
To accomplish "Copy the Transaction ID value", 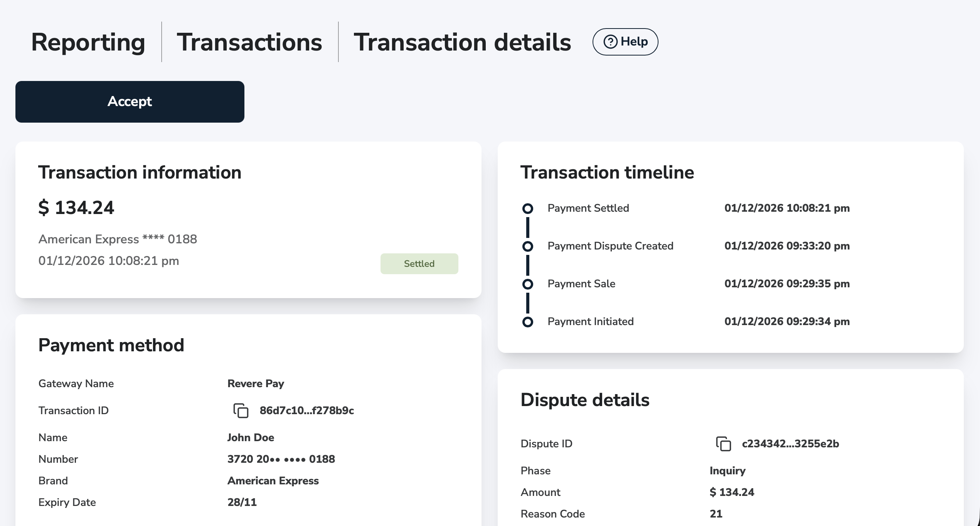I will coord(241,411).
